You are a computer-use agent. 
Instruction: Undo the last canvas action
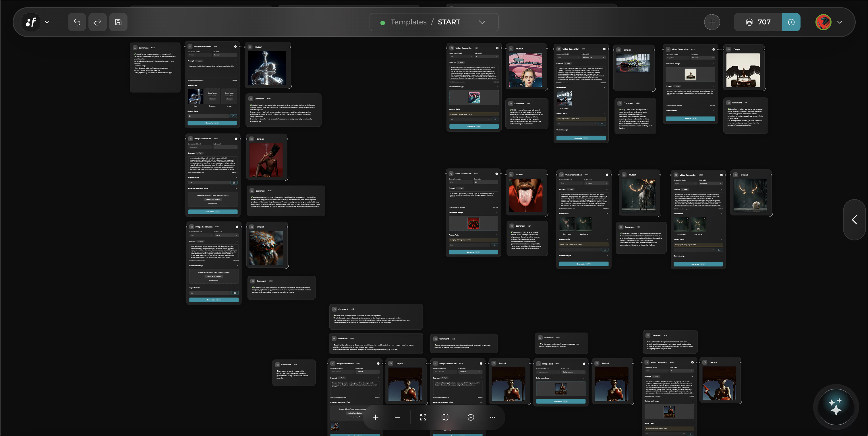76,22
